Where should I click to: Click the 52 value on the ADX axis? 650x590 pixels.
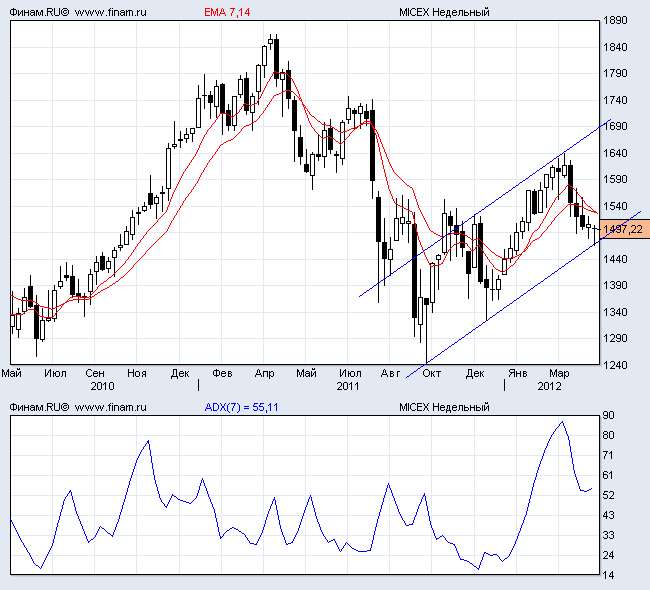coord(608,495)
